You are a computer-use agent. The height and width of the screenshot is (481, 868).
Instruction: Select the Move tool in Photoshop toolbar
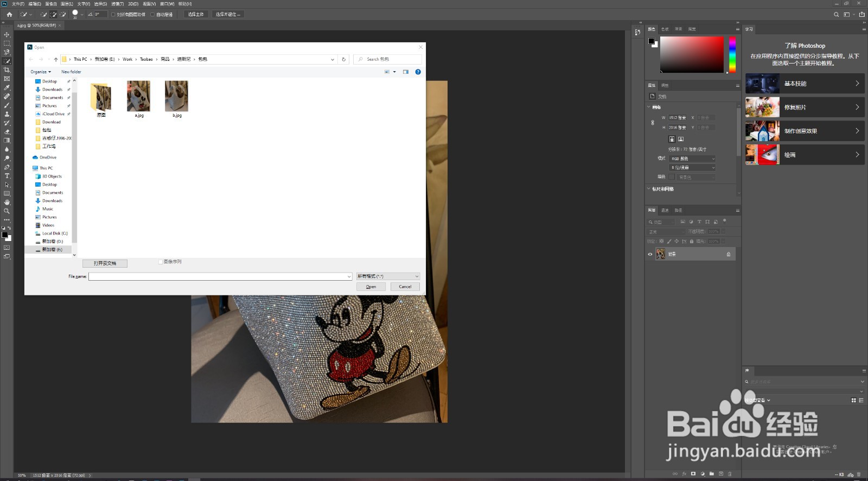pos(7,35)
